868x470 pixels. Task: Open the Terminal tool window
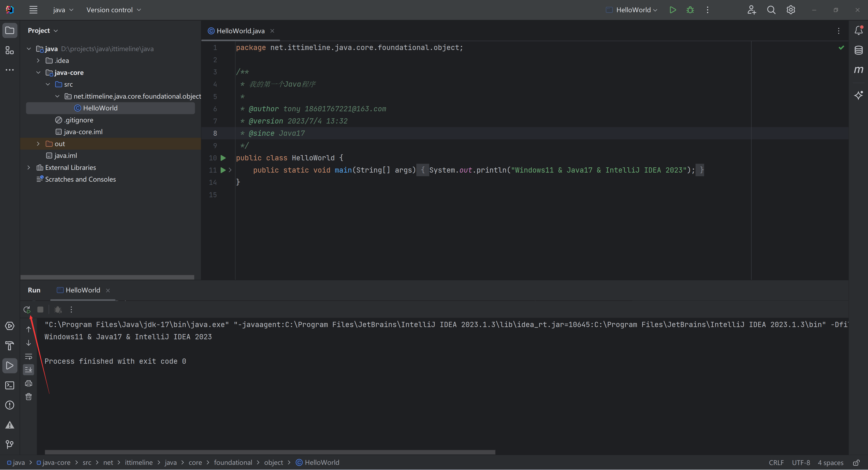click(x=10, y=385)
